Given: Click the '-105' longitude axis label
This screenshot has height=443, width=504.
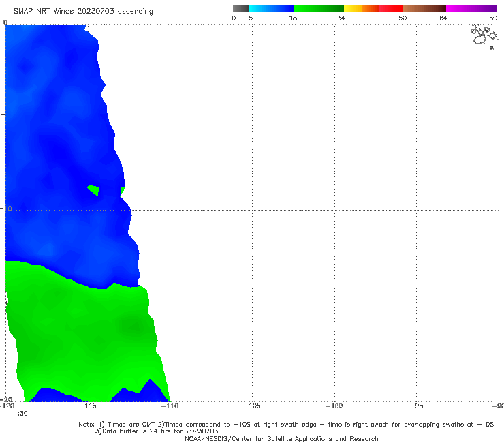Looking at the screenshot, I should click(252, 406).
